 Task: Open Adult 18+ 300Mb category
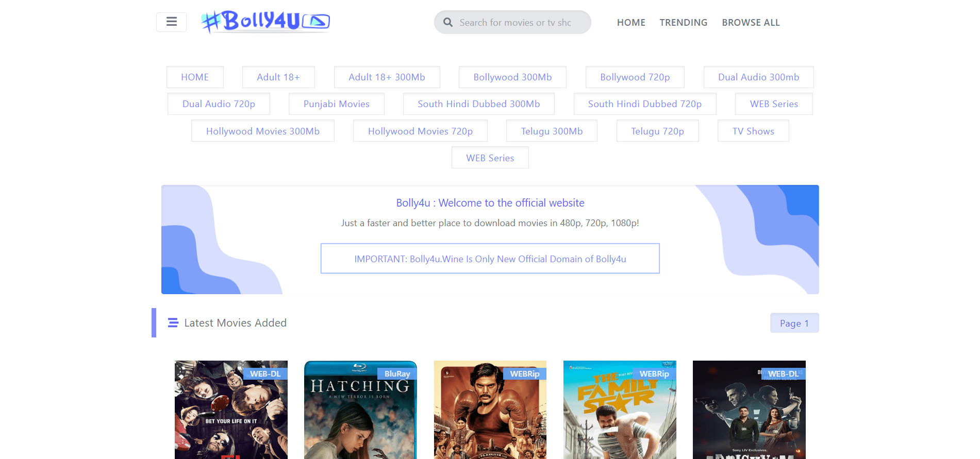click(x=387, y=77)
